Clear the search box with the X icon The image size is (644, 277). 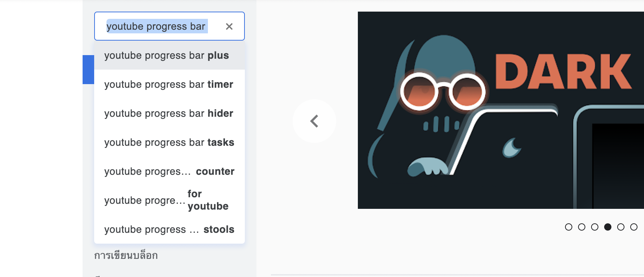pyautogui.click(x=229, y=26)
